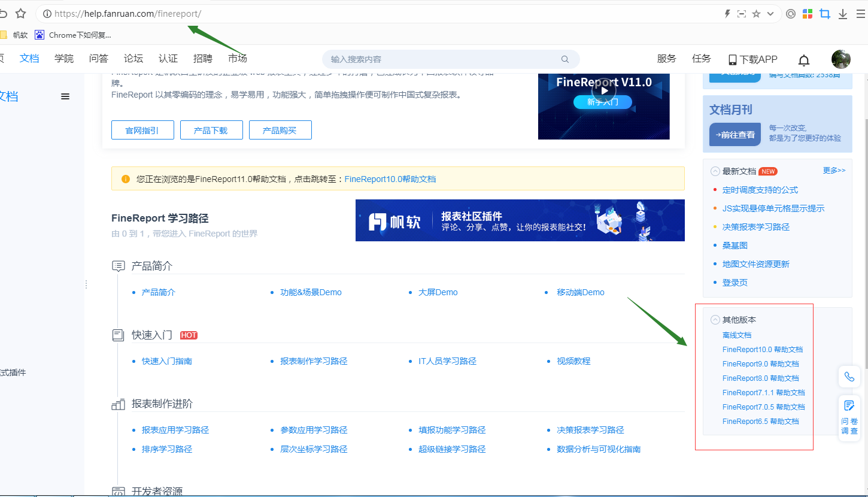The image size is (868, 497).
Task: Click 下载APP phone link
Action: pos(752,59)
